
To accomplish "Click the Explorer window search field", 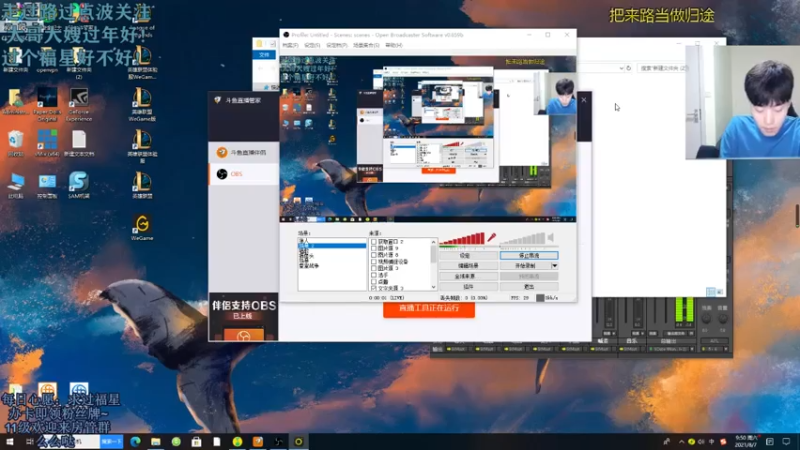I will [662, 68].
